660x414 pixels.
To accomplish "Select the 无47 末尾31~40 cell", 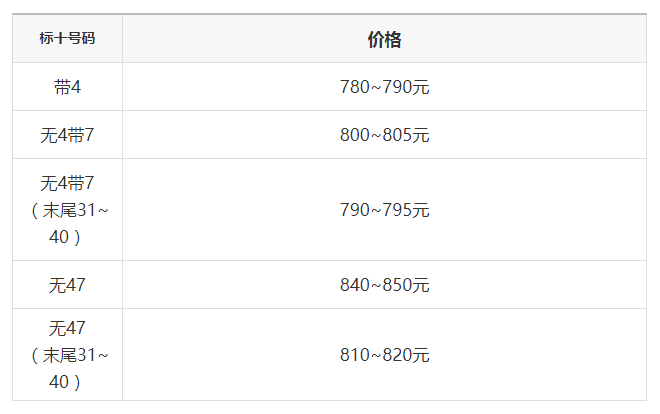I will (67, 355).
